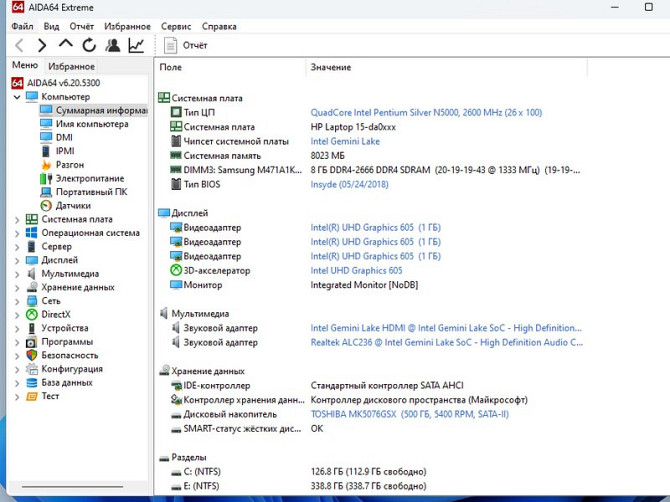The width and height of the screenshot is (670, 502).
Task: Expand the Операционная система tree node
Action: (x=17, y=234)
